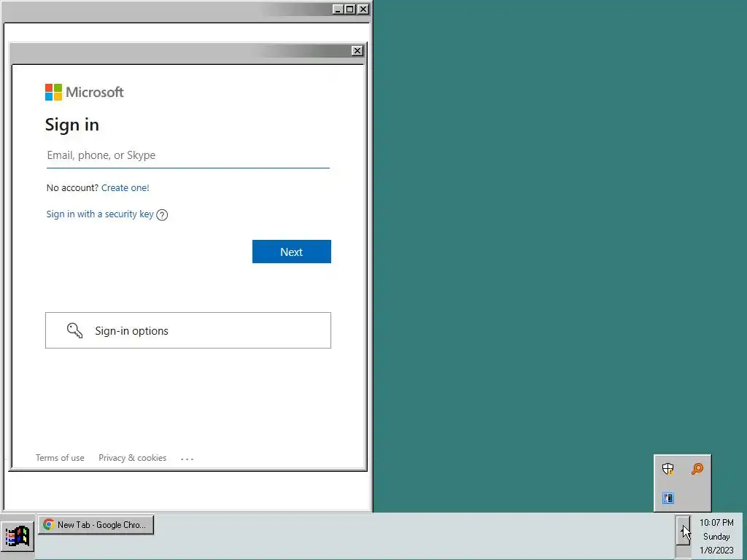Choose Sign in with a security key
747x560 pixels.
100,214
